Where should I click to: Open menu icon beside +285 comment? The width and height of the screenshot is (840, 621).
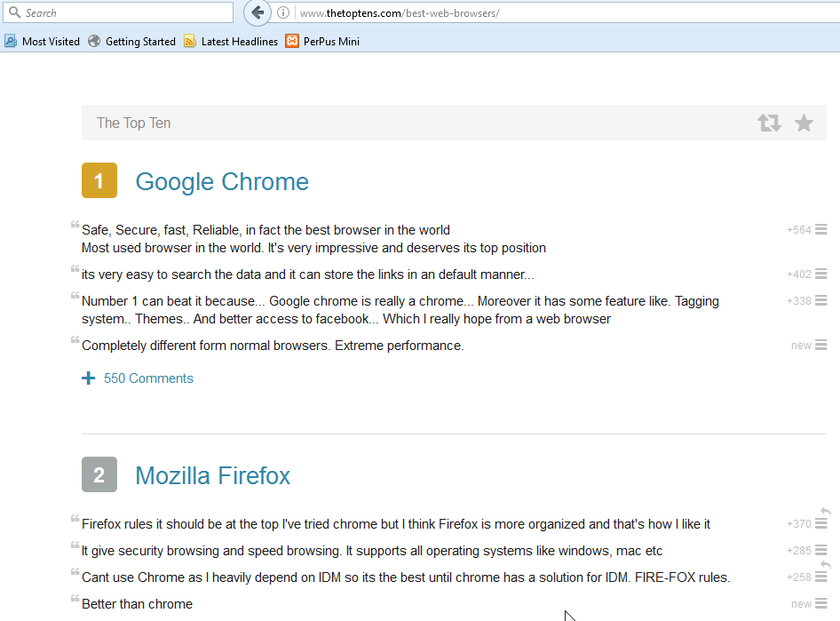pyautogui.click(x=820, y=551)
